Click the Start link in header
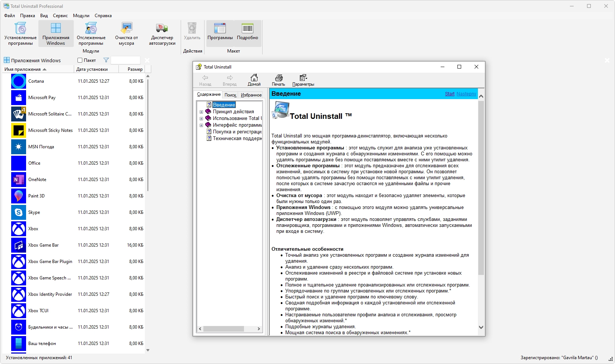Image resolution: width=615 pixels, height=364 pixels. [450, 94]
